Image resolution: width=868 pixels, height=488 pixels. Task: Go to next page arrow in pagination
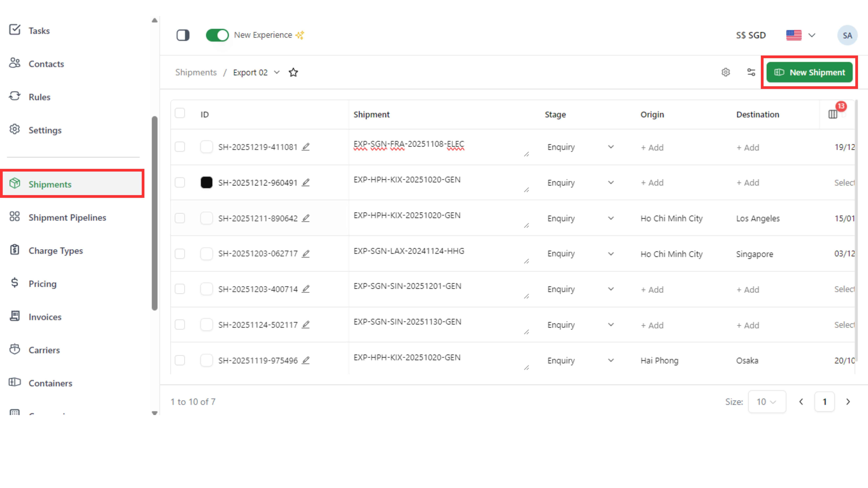pyautogui.click(x=848, y=401)
